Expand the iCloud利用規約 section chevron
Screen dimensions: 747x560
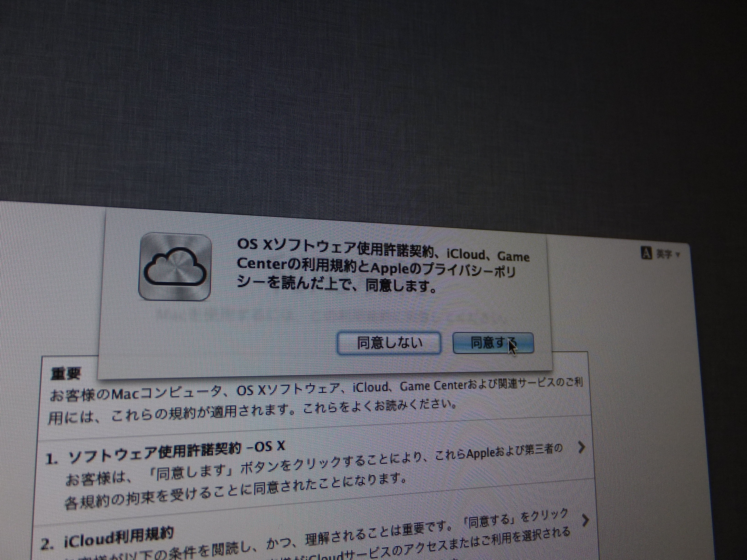586,520
